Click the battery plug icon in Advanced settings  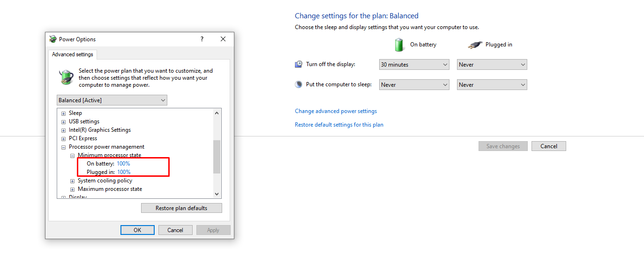pyautogui.click(x=66, y=77)
